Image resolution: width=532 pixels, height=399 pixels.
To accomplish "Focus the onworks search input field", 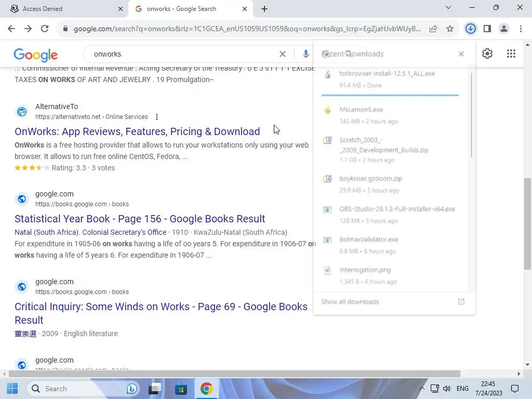I will [x=183, y=54].
